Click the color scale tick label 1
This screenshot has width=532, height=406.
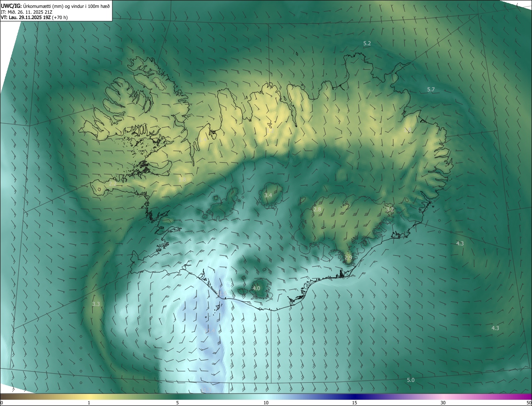[x=89, y=403]
